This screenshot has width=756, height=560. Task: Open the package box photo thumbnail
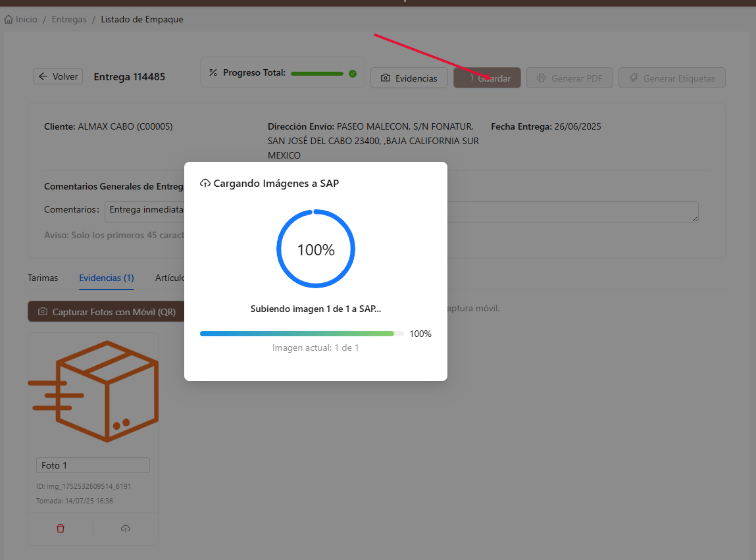(x=93, y=391)
